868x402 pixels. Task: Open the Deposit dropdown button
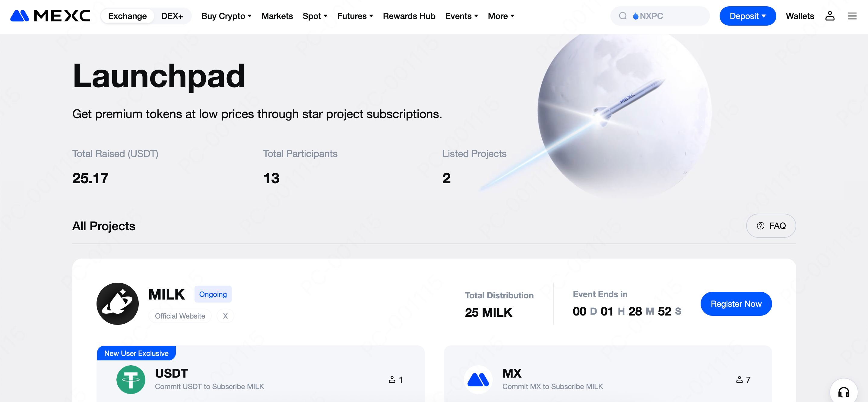coord(748,16)
